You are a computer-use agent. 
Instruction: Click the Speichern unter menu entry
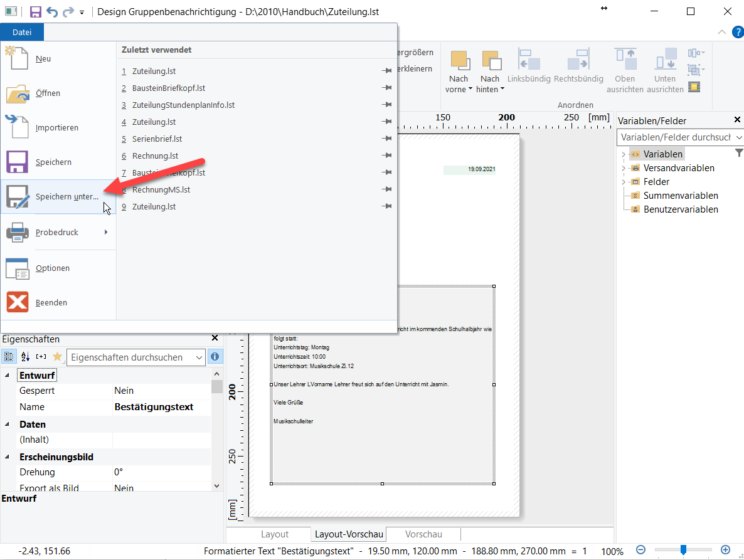click(x=66, y=196)
